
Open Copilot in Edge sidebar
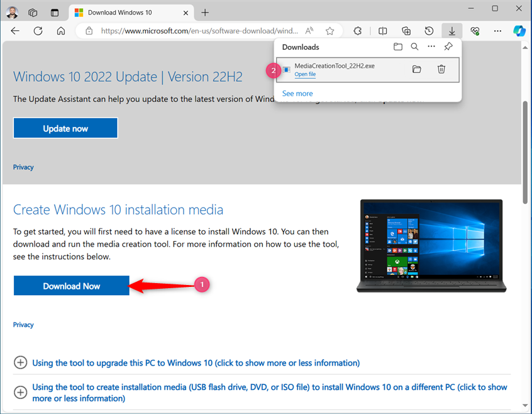(519, 31)
